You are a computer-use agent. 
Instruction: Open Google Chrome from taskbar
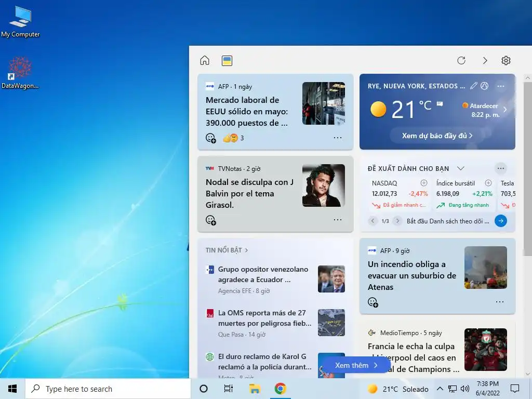click(280, 389)
